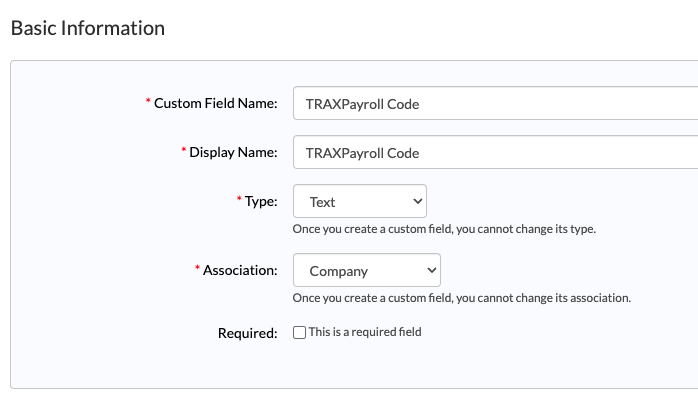
Task: Click the 'Display Name:' label
Action: (233, 152)
